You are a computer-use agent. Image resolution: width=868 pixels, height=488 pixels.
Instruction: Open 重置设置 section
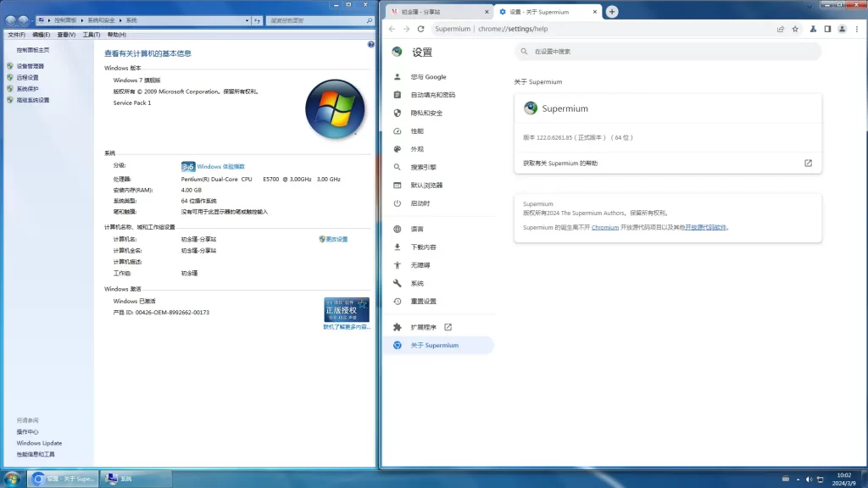tap(423, 302)
